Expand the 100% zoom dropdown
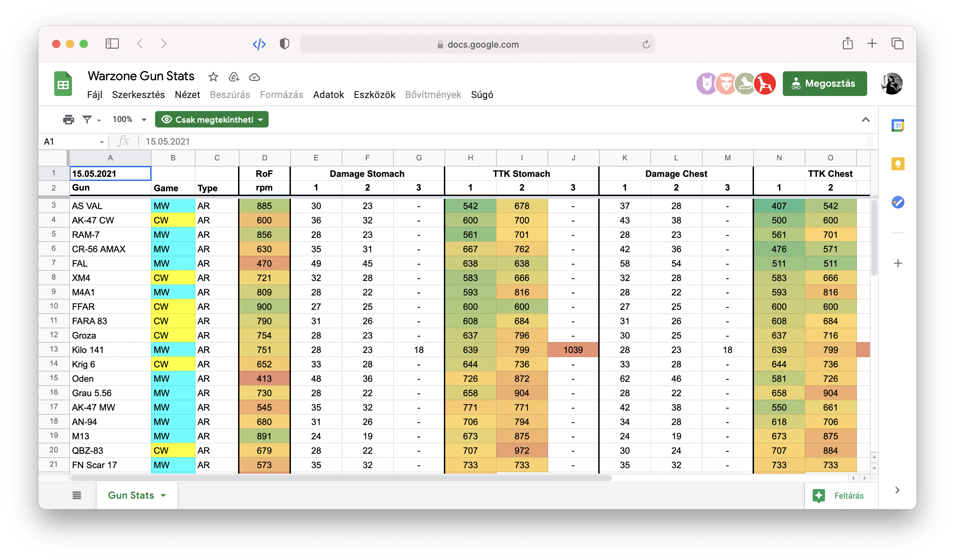The image size is (955, 560). click(144, 120)
